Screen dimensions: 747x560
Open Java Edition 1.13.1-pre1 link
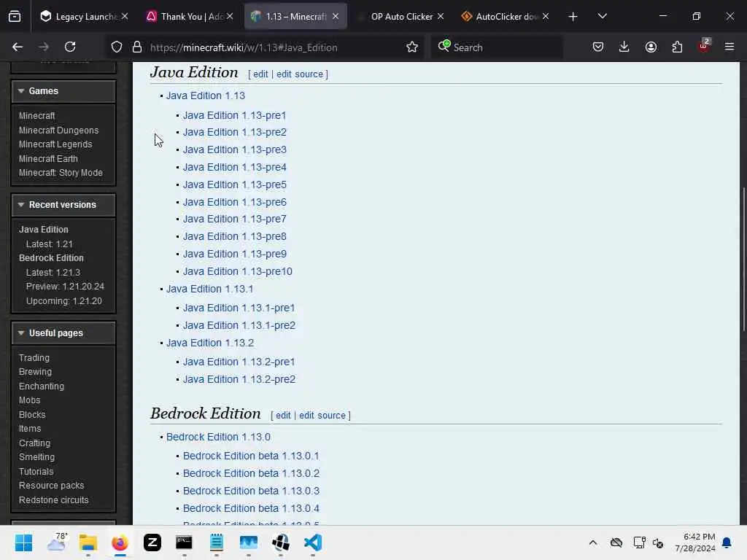point(239,308)
